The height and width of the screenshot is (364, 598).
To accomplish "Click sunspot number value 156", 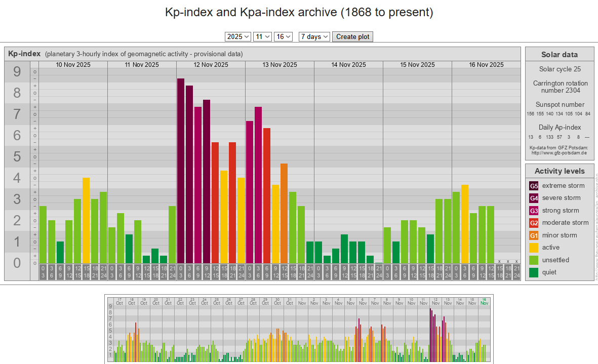I will coord(531,114).
